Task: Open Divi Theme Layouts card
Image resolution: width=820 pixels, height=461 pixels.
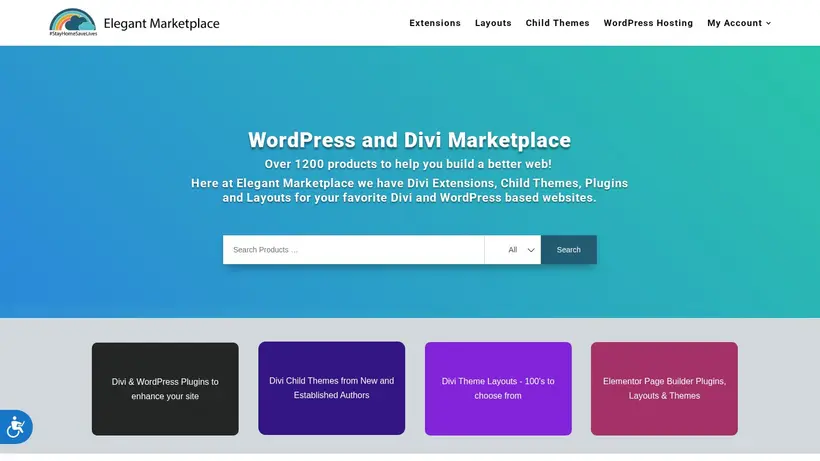Action: click(498, 389)
